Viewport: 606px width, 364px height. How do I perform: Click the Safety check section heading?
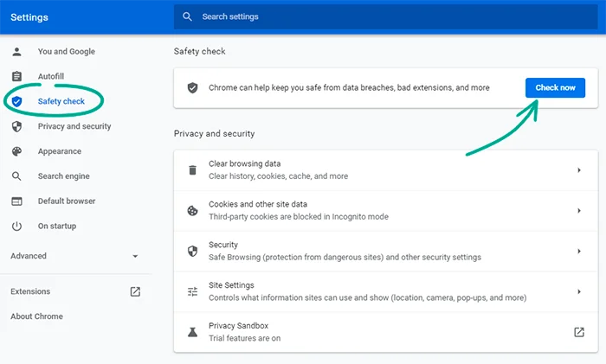(199, 51)
